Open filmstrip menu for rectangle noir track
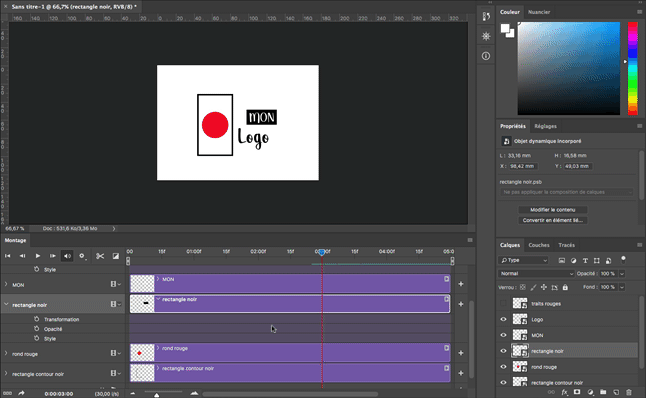This screenshot has height=398, width=646. (x=115, y=304)
